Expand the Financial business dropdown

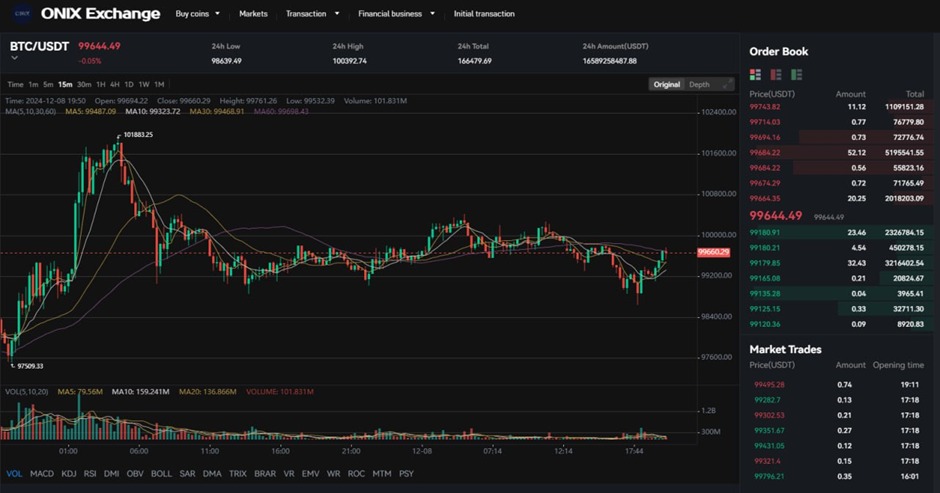point(397,14)
